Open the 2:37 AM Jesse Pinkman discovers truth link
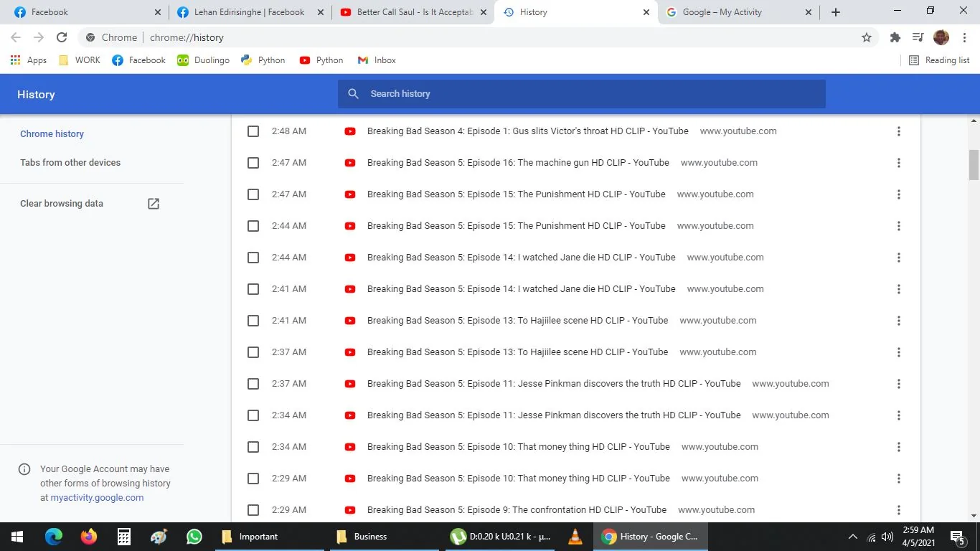 tap(554, 384)
